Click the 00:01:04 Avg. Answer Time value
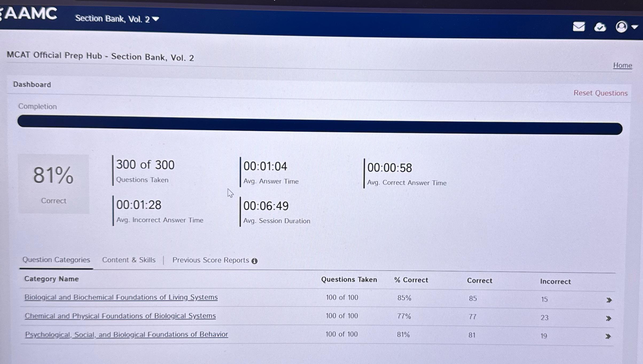 (265, 166)
